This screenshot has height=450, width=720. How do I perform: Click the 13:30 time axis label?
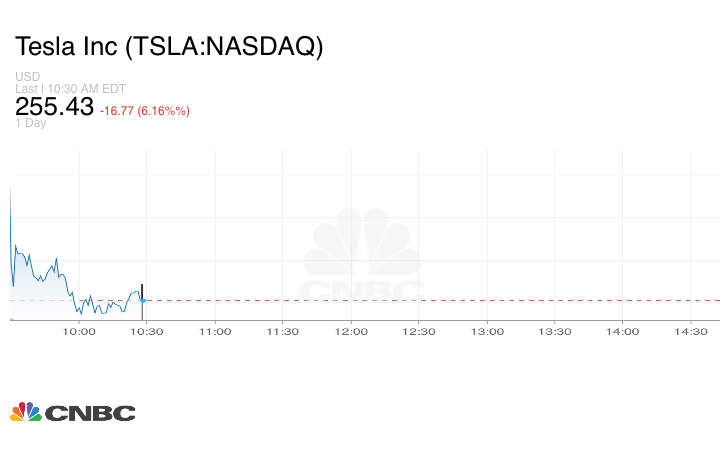coord(555,331)
